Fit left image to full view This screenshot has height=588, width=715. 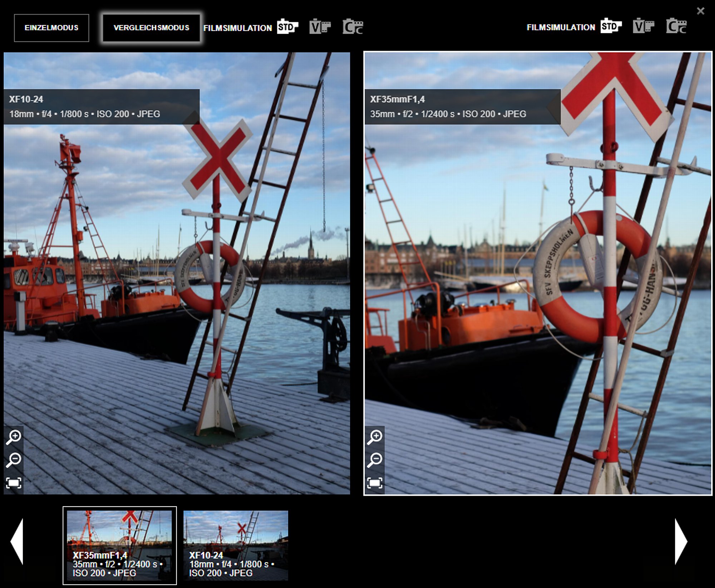(14, 483)
